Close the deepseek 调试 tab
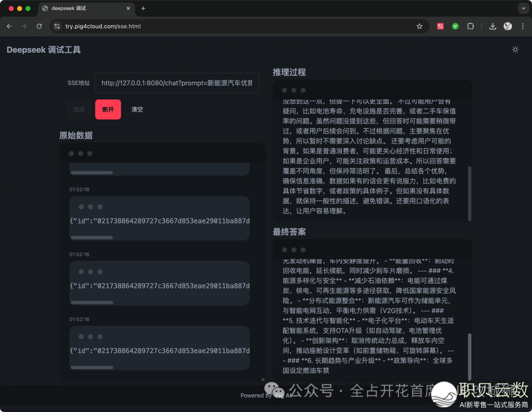 tap(128, 8)
